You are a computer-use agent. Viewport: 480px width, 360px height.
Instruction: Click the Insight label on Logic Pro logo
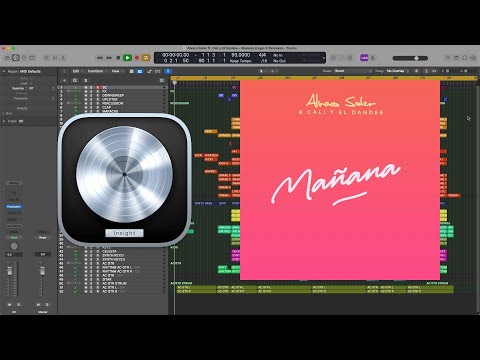(x=124, y=233)
